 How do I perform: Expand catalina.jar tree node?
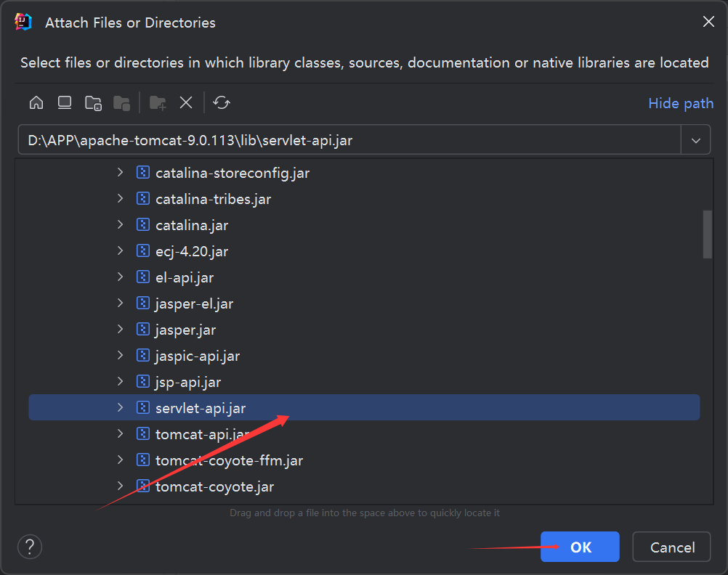pyautogui.click(x=121, y=225)
